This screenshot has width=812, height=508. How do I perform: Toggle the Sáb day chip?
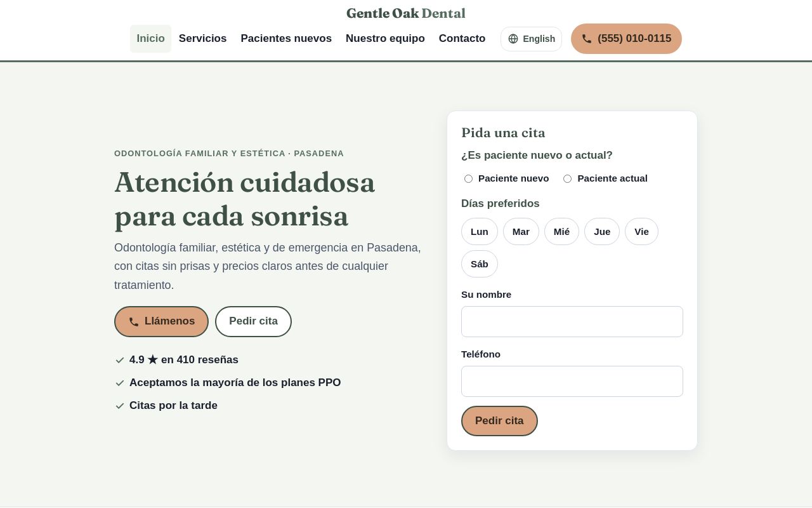(x=480, y=264)
